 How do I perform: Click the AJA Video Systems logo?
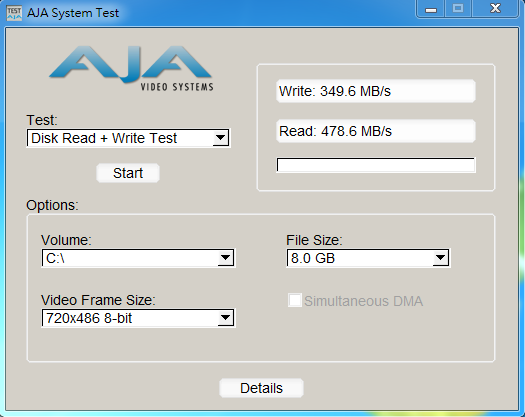click(131, 69)
